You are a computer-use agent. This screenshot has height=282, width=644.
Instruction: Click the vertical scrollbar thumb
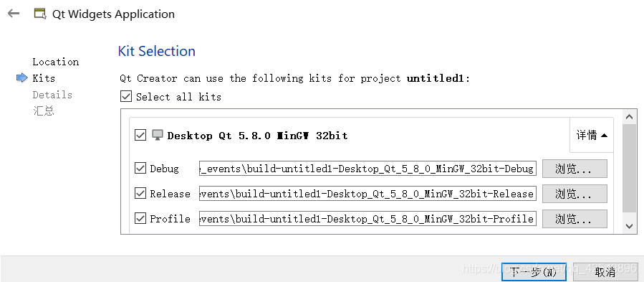coord(629,168)
